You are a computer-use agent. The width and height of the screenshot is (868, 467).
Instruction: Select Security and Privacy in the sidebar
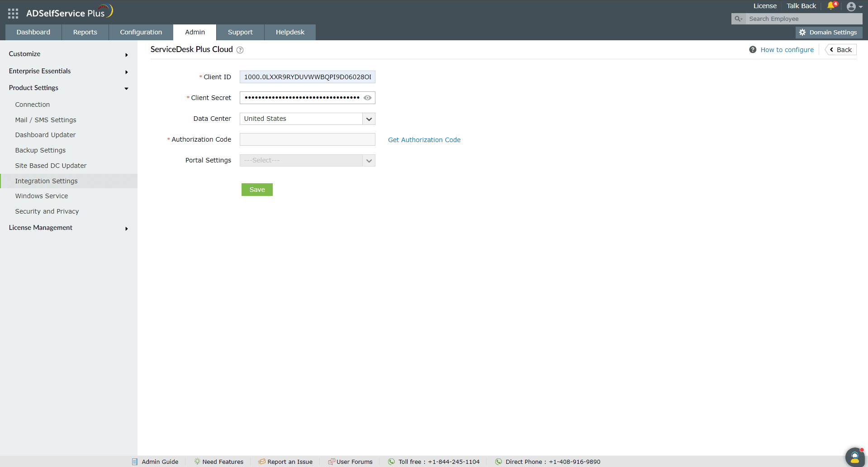pyautogui.click(x=47, y=211)
